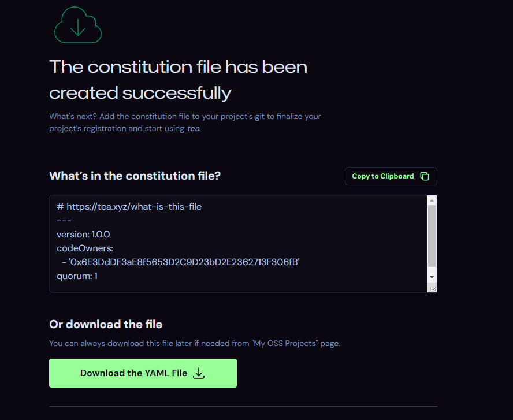Click the constitution box scrollbar thumb
The width and height of the screenshot is (513, 420).
tap(432, 235)
